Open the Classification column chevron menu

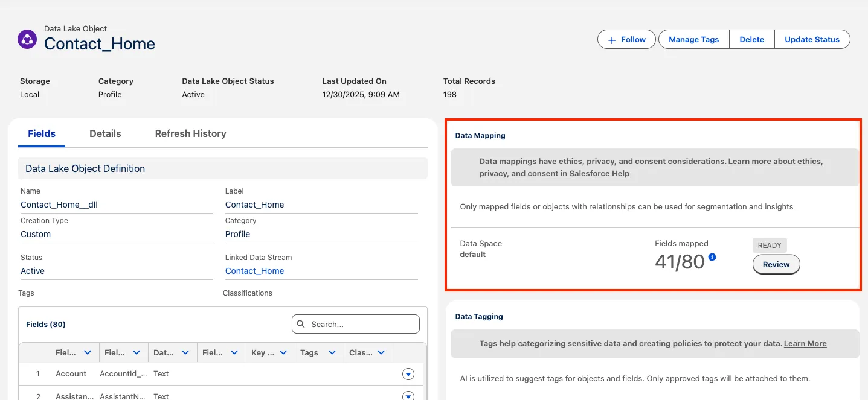tap(381, 352)
